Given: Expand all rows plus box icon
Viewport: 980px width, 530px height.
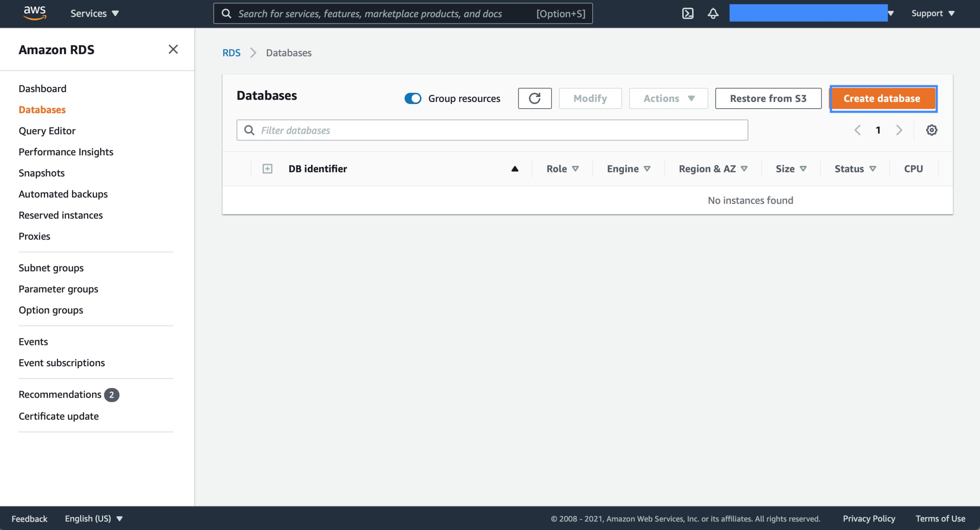Looking at the screenshot, I should [267, 169].
